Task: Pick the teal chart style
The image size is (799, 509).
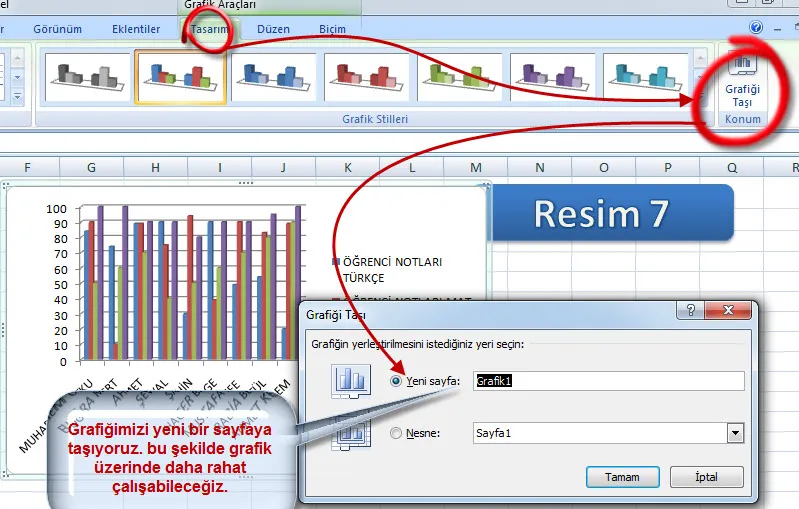Action: click(x=645, y=77)
